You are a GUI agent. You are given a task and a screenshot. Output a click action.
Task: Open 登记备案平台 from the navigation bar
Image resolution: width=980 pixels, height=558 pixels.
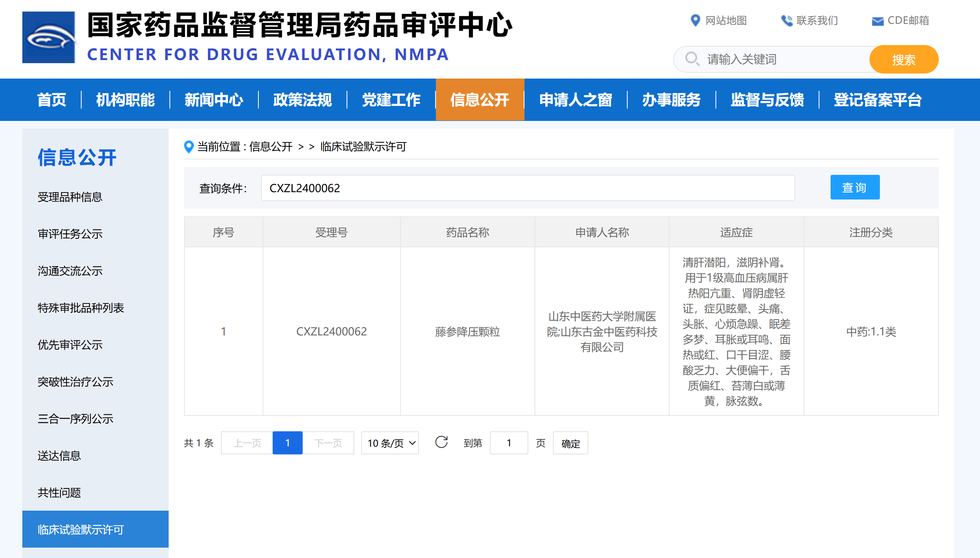tap(878, 100)
